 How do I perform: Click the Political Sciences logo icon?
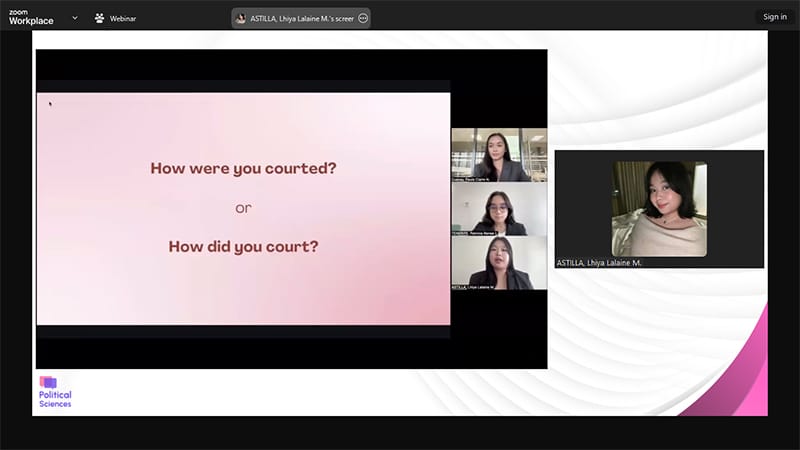tap(48, 382)
